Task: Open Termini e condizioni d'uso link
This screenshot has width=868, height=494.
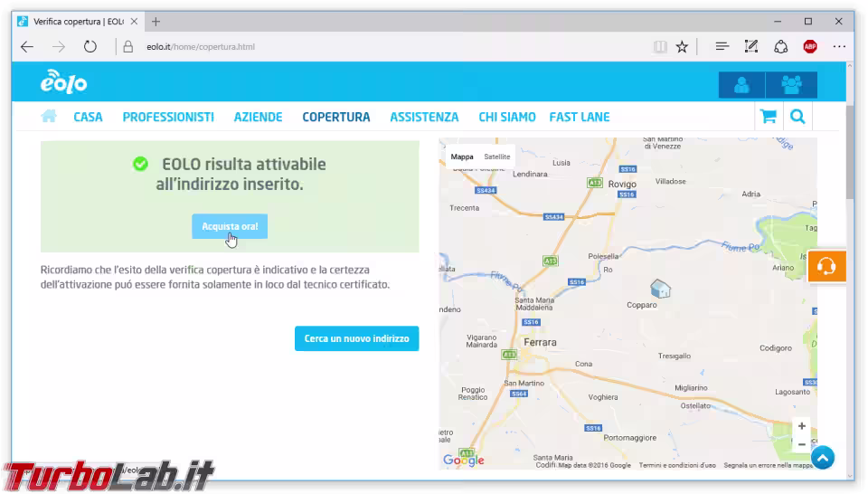Action: point(677,465)
